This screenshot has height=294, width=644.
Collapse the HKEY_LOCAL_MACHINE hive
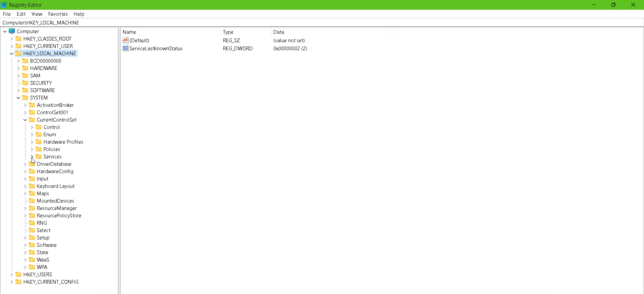[12, 54]
